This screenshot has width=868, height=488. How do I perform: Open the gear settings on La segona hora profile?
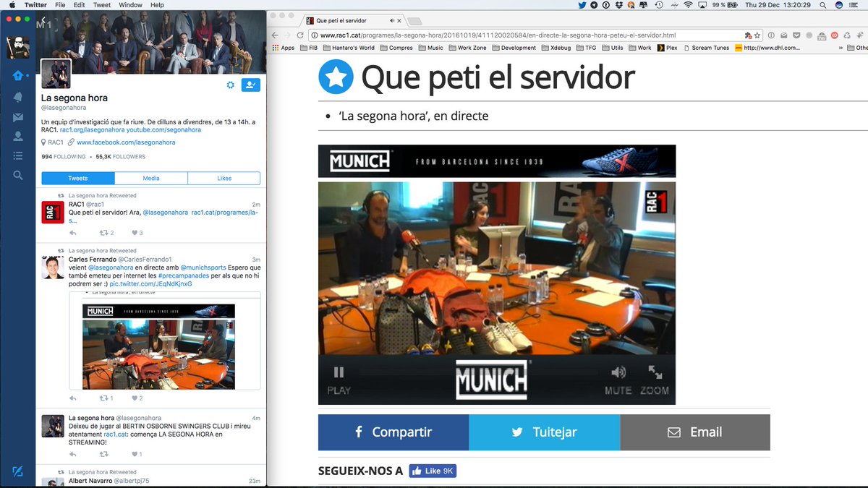pyautogui.click(x=231, y=85)
